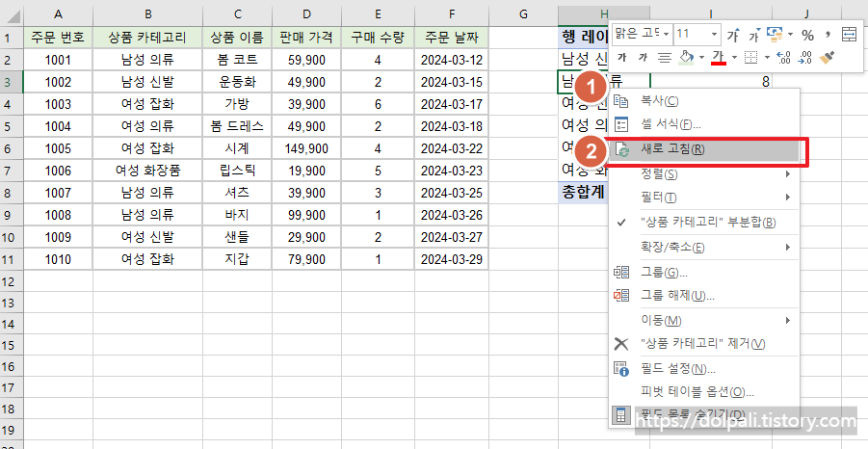Screen dimensions: 868x449
Task: Select order number cell 1008
Action: click(58, 215)
